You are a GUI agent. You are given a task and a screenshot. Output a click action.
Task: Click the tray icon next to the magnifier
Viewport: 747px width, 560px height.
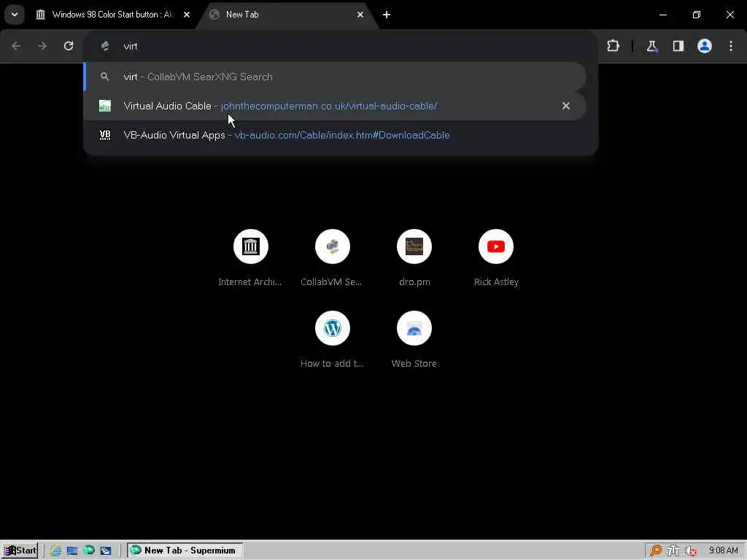click(x=673, y=551)
